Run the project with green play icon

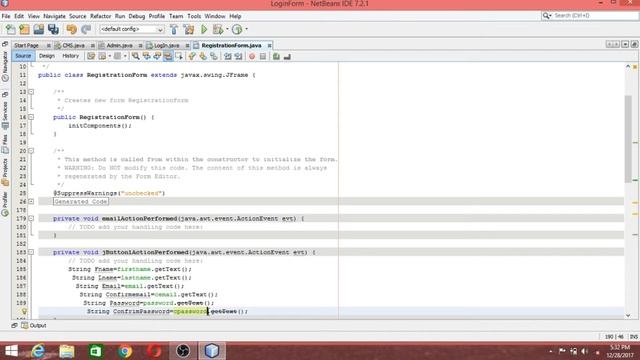pyautogui.click(x=204, y=29)
